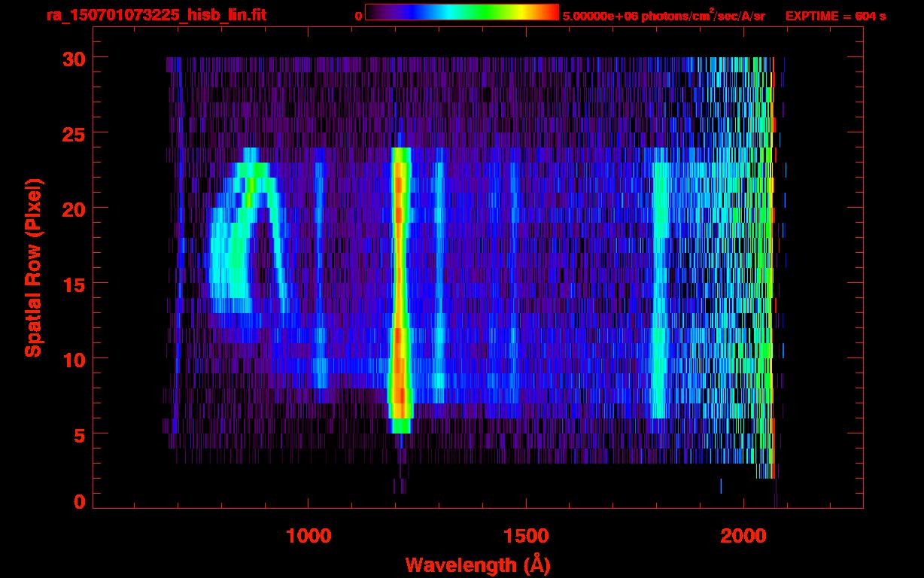Select the Spatial Row (Pixel) axis label
924x578 pixels.
32,267
